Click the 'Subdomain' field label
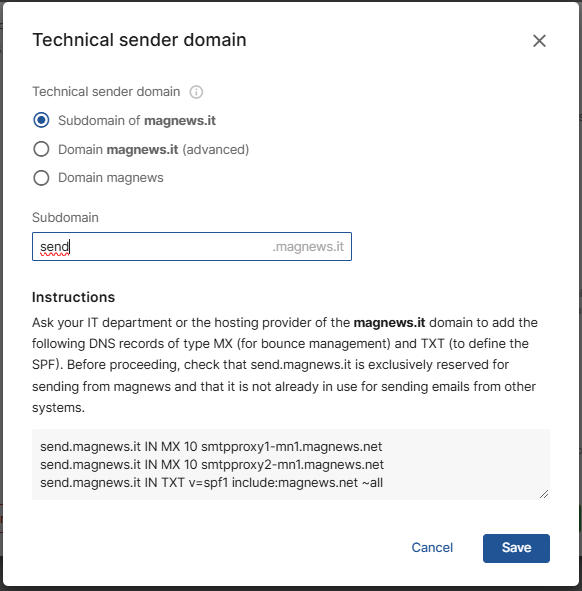 click(65, 217)
